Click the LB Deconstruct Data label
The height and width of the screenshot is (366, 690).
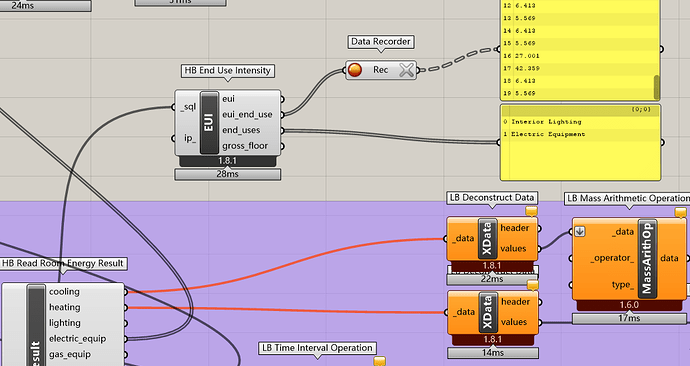(x=492, y=198)
